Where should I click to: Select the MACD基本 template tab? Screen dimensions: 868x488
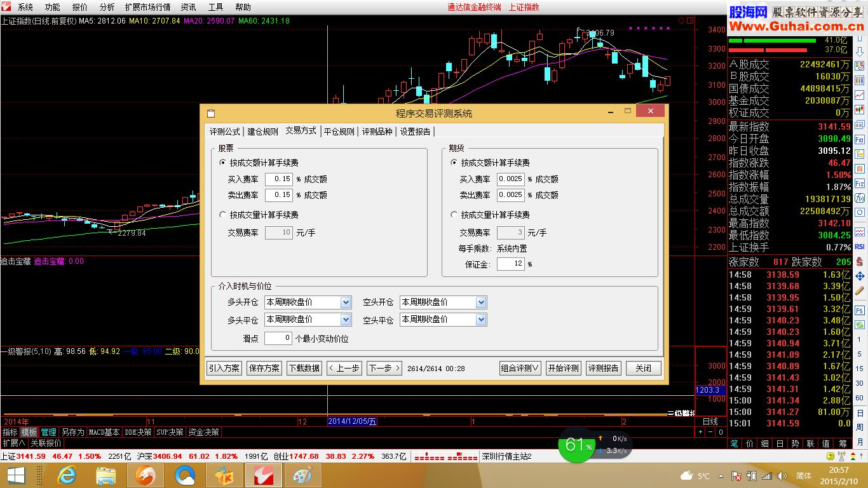click(x=104, y=432)
